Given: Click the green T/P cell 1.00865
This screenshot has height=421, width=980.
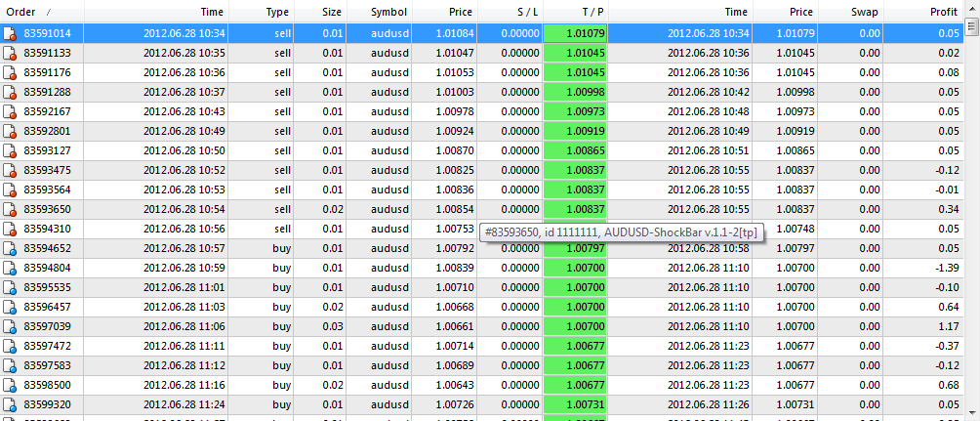Looking at the screenshot, I should 576,150.
